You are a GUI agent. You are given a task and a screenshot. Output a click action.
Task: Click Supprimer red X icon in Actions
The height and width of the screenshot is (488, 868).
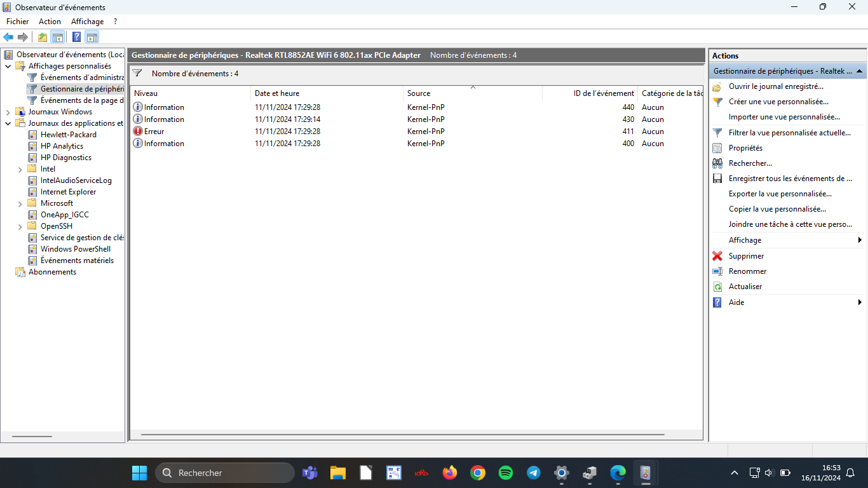pyautogui.click(x=717, y=256)
